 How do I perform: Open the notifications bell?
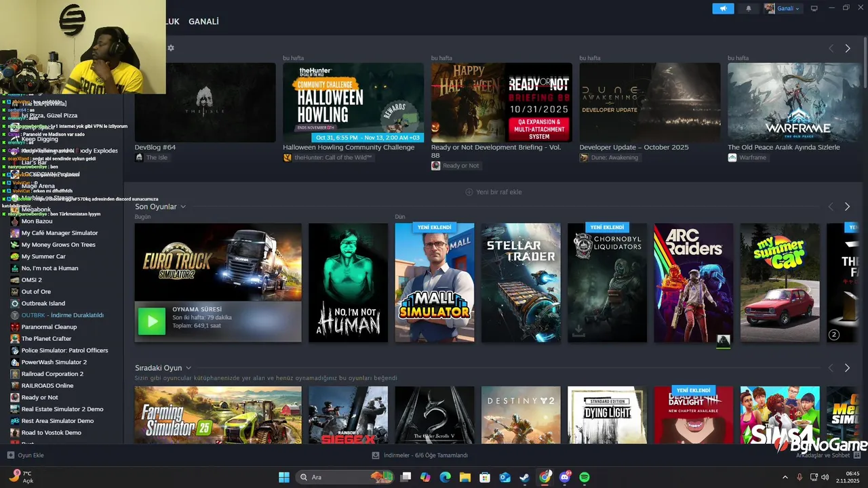749,9
